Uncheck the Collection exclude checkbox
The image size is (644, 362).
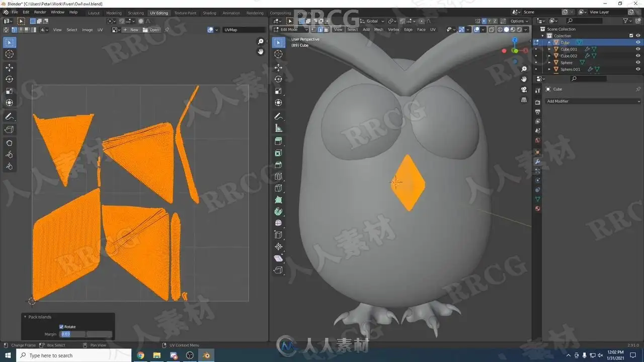[x=631, y=36]
